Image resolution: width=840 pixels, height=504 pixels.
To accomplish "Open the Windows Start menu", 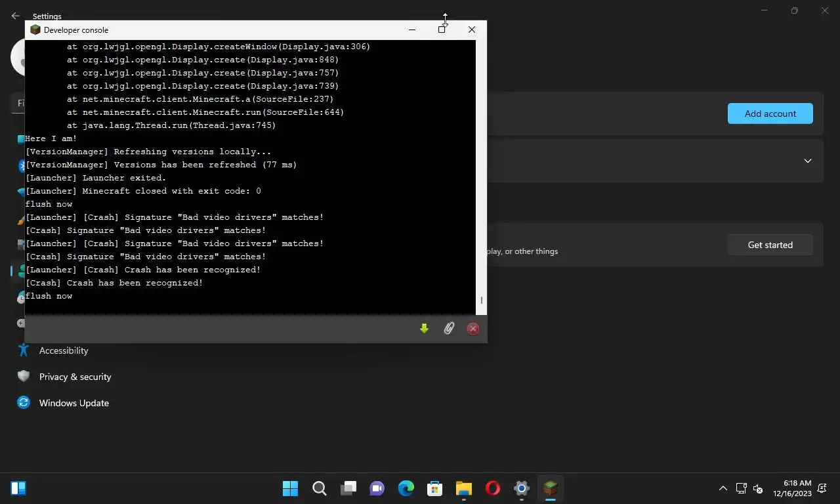I will tap(290, 488).
